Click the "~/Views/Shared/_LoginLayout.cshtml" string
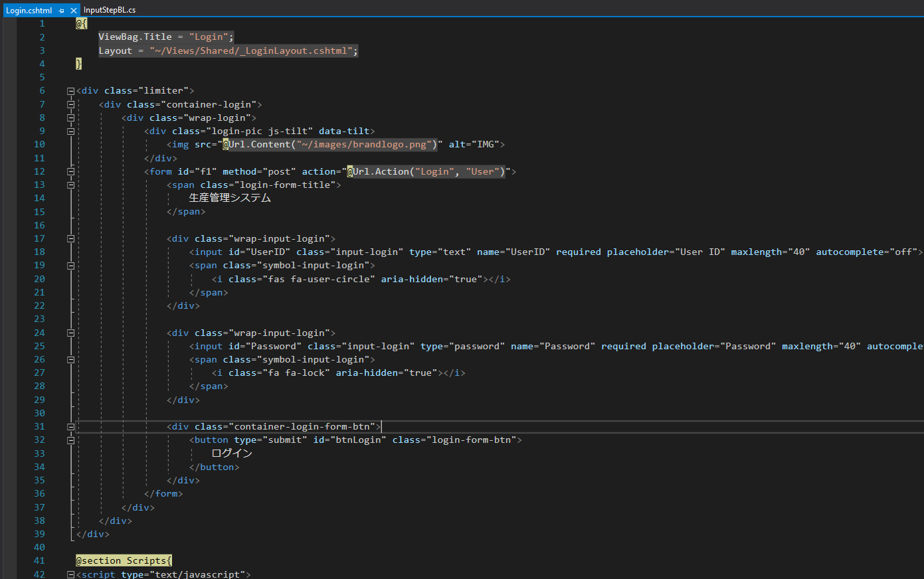924x579 pixels. coord(251,50)
